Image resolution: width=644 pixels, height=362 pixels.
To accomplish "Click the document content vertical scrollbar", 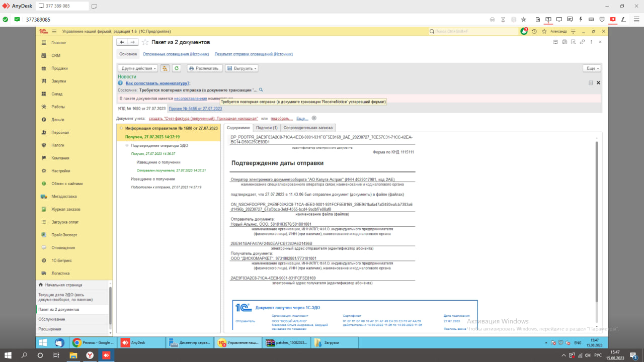I will pyautogui.click(x=597, y=221).
